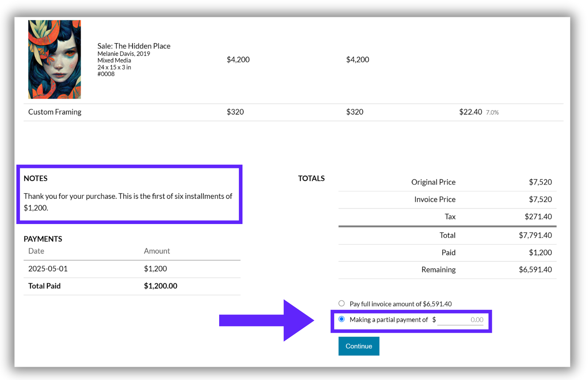Screen dimensions: 588x380
Task: Click the PAYMENTS heading
Action: (43, 239)
